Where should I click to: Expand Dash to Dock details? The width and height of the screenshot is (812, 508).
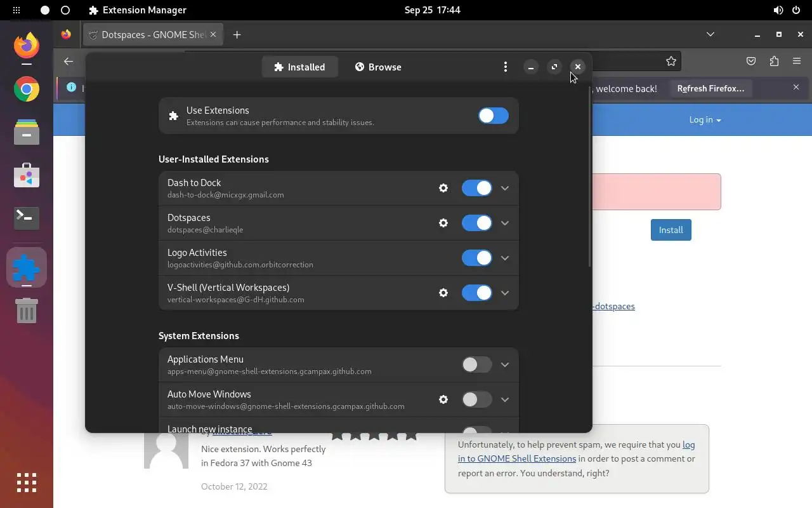click(505, 188)
